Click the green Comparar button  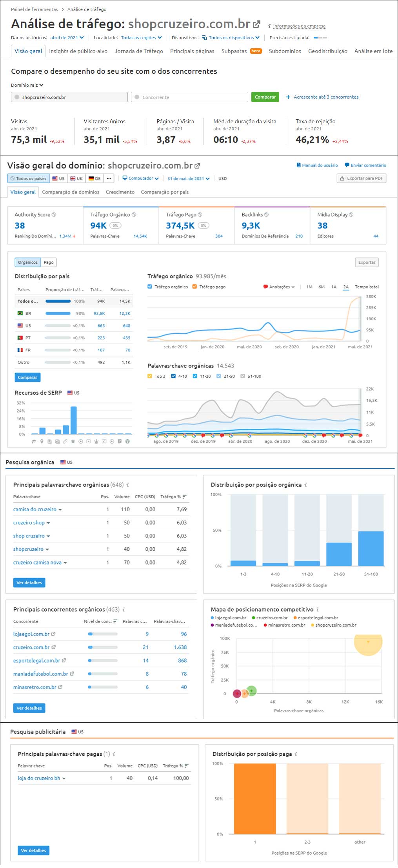tap(265, 97)
